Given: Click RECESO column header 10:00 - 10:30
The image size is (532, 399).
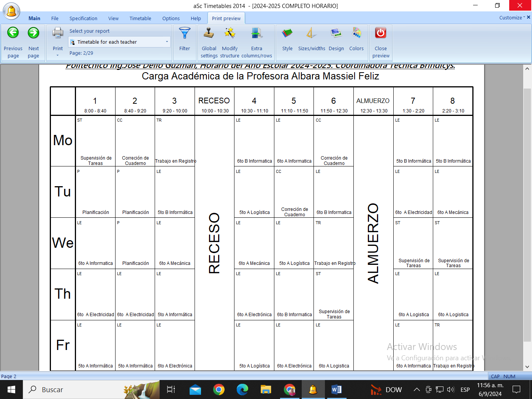Looking at the screenshot, I should [214, 102].
